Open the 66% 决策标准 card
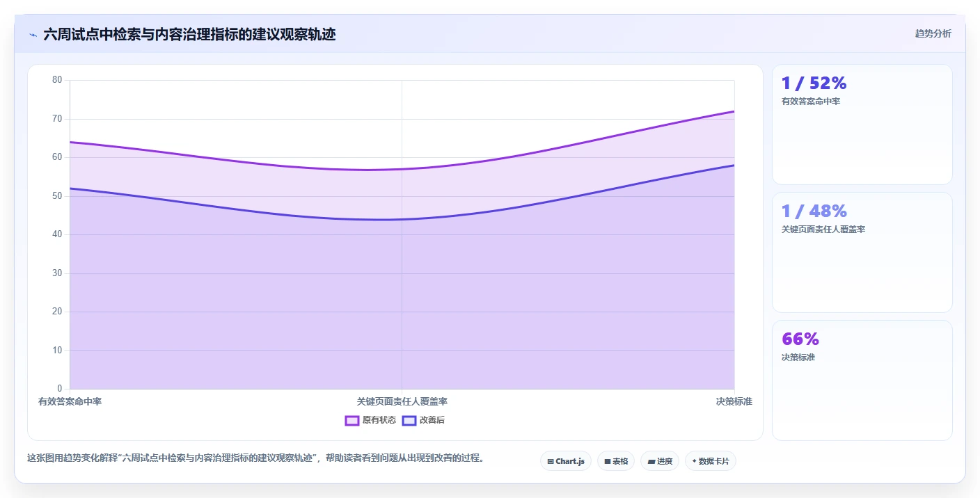Screen dimensions: 980x498 862,380
